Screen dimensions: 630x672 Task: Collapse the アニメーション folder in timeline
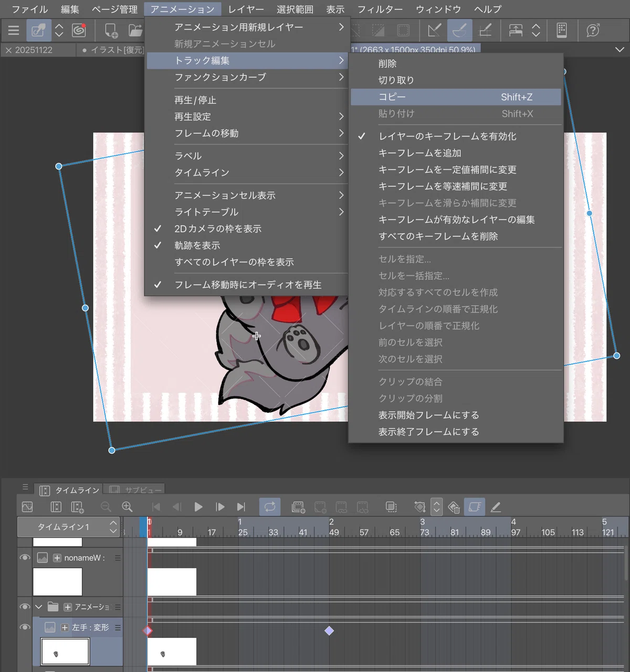pyautogui.click(x=39, y=607)
